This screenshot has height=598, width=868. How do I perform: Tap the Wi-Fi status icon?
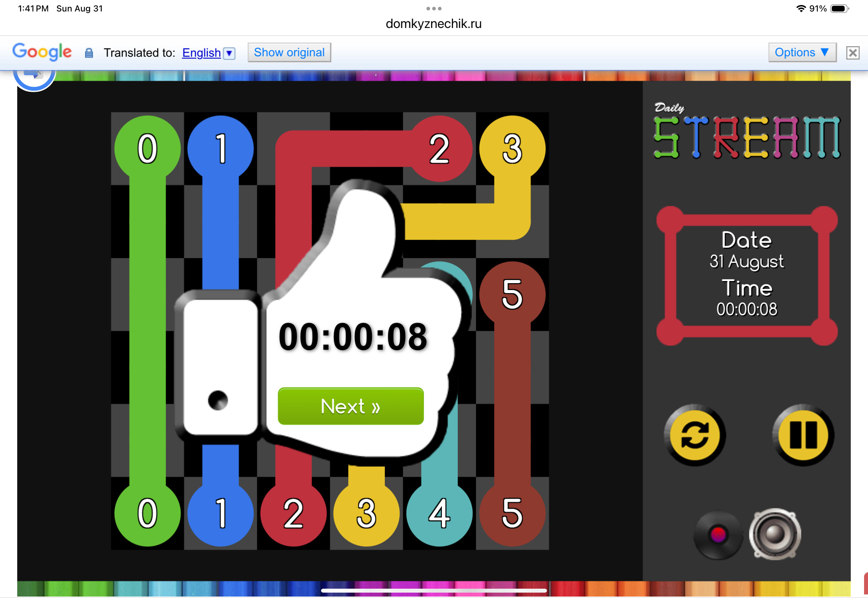[x=801, y=8]
